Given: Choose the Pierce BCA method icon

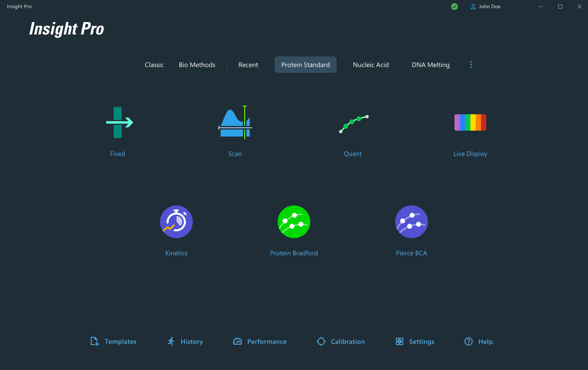Looking at the screenshot, I should pos(411,222).
